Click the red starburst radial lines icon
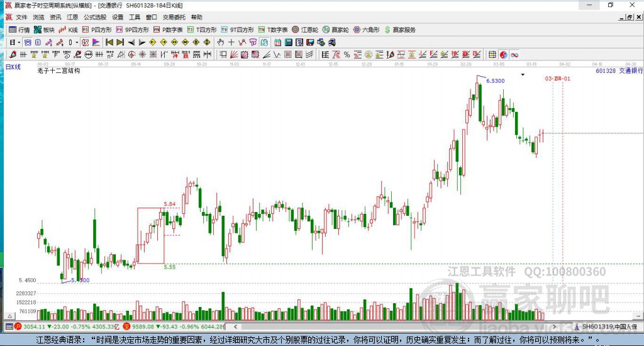This screenshot has height=346, width=644. (143, 55)
